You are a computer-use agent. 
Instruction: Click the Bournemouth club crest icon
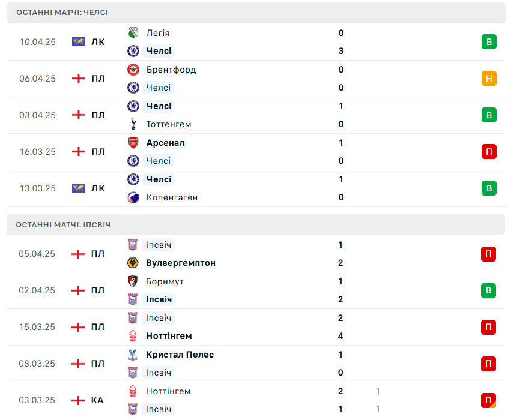pyautogui.click(x=133, y=281)
